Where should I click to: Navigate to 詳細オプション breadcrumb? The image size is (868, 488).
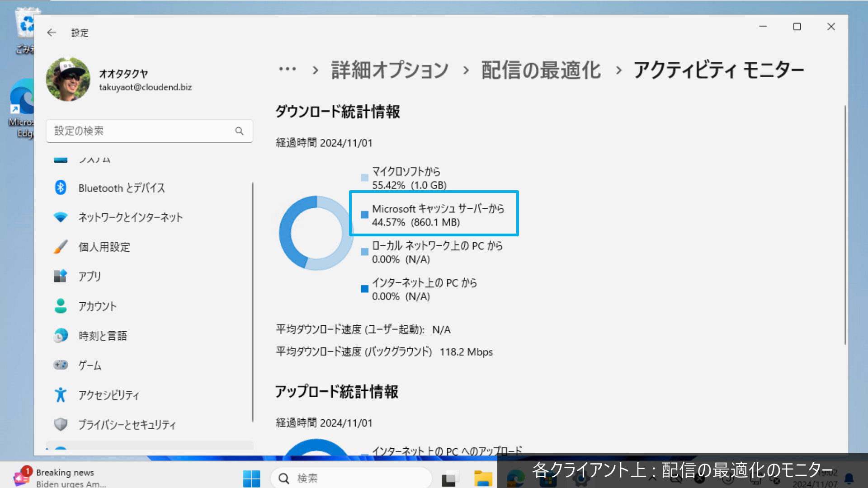click(x=390, y=70)
